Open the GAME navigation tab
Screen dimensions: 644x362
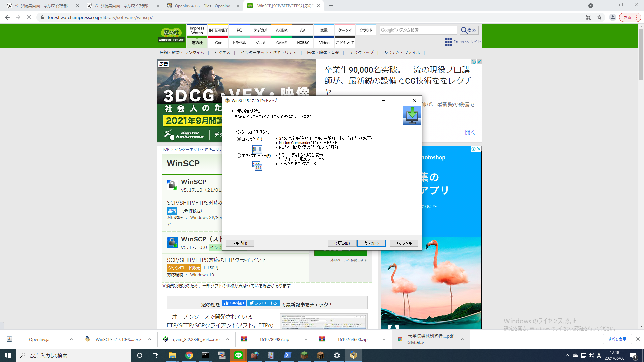click(x=282, y=43)
